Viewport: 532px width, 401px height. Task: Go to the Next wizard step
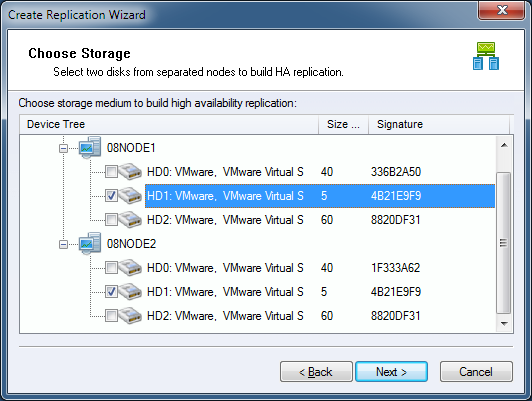click(391, 371)
